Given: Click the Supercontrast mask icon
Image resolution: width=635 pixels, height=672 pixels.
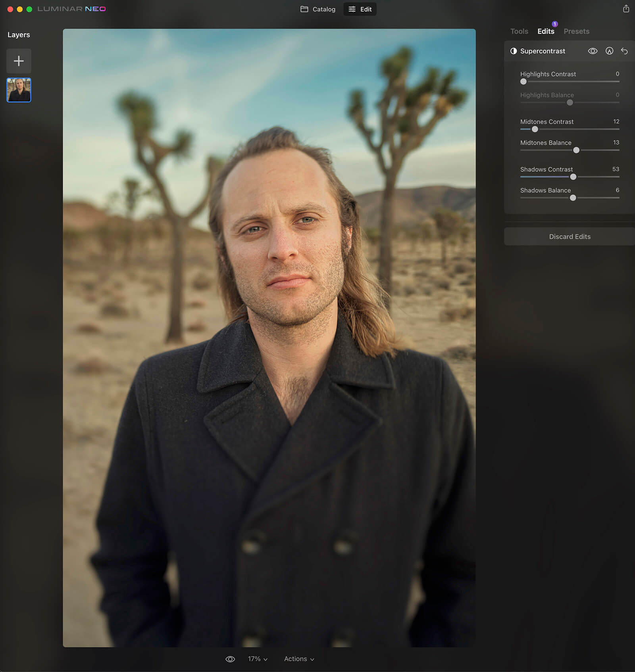Looking at the screenshot, I should [x=609, y=51].
